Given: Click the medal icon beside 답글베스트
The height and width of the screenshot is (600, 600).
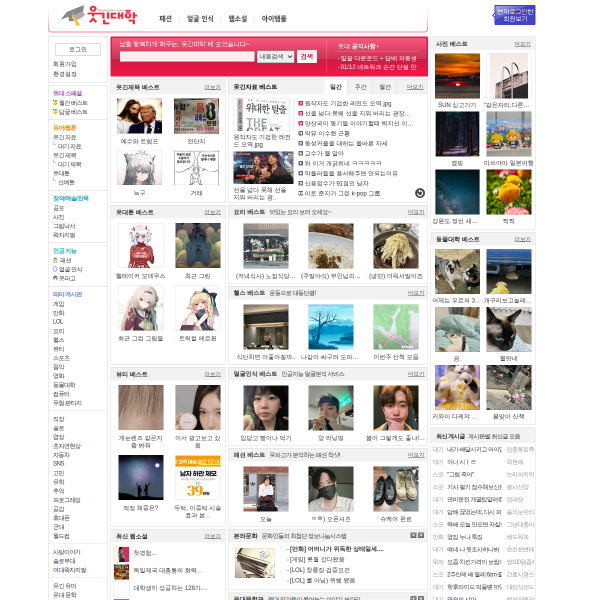Looking at the screenshot, I should coord(55,112).
